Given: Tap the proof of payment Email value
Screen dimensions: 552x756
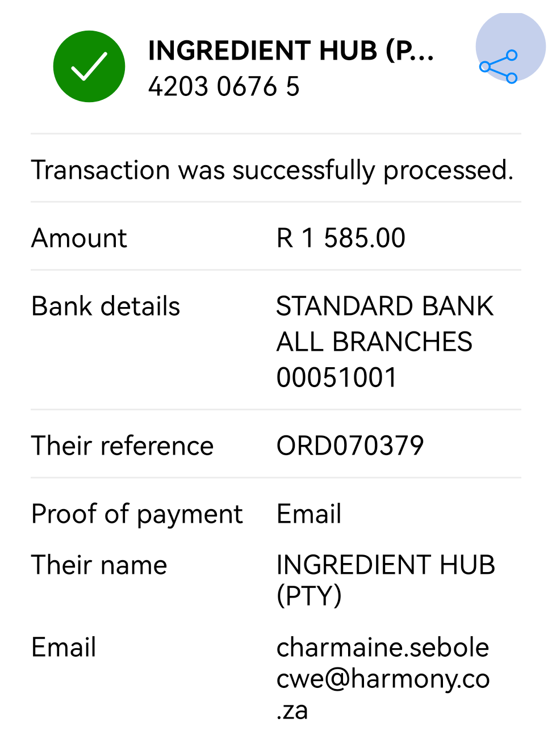Looking at the screenshot, I should 309,514.
